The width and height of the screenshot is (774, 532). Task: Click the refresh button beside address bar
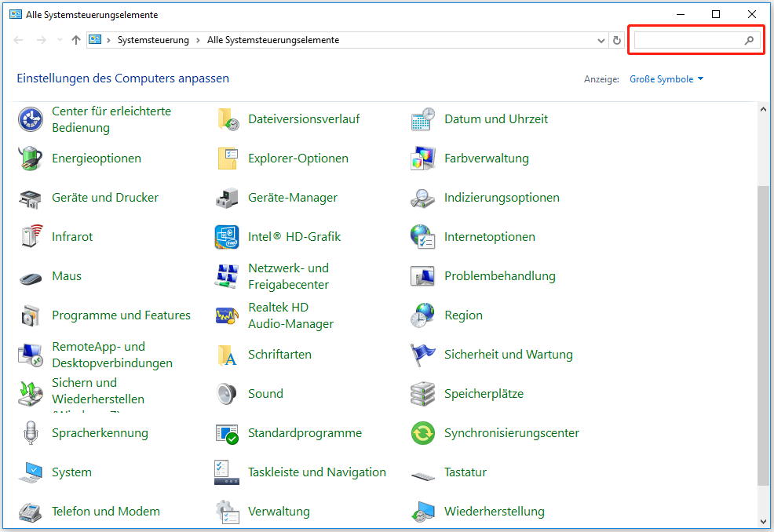coord(617,40)
